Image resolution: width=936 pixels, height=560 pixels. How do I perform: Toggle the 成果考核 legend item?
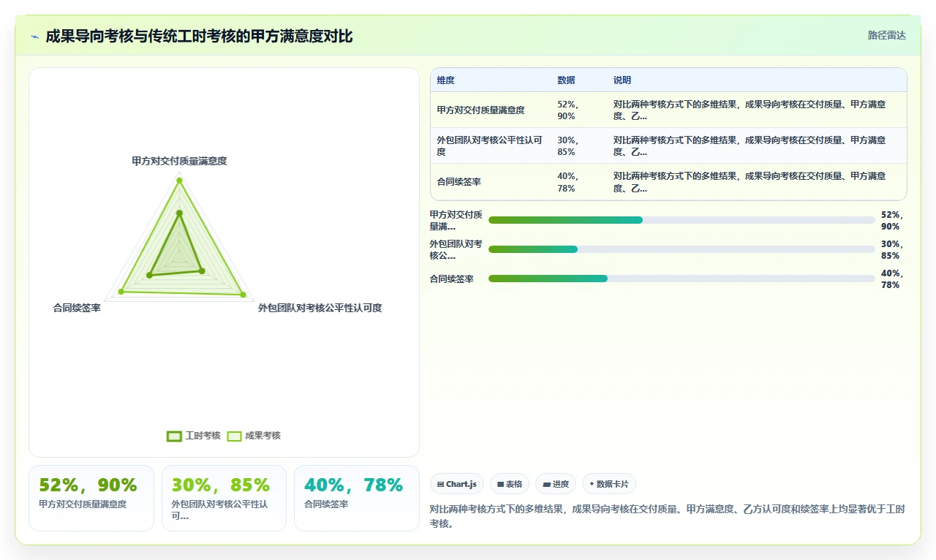click(254, 436)
